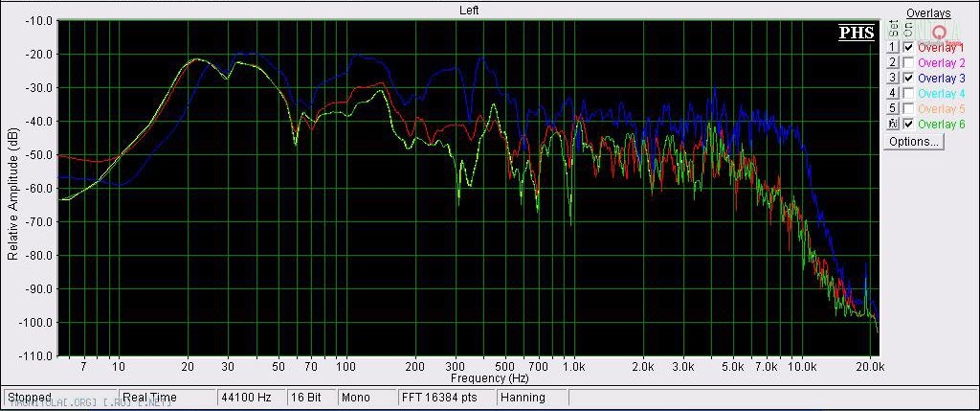The width and height of the screenshot is (980, 411).
Task: Enable the Overlay 2 checkbox
Action: (x=908, y=62)
